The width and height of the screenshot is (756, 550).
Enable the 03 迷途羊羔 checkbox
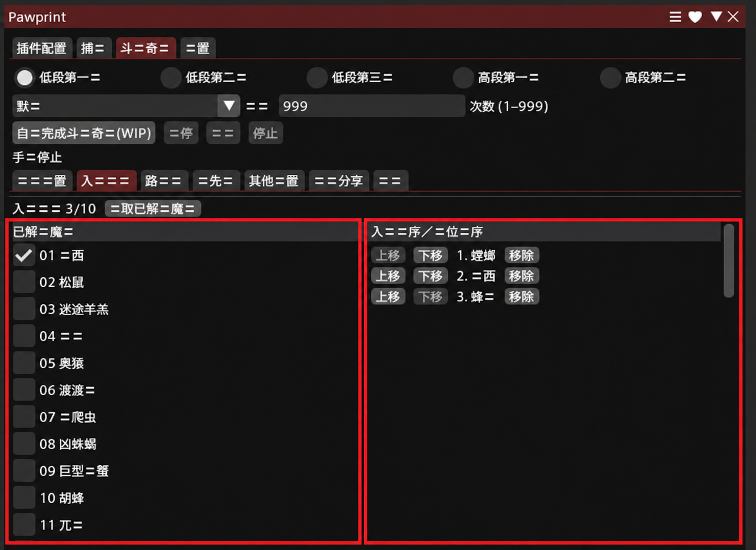[24, 309]
